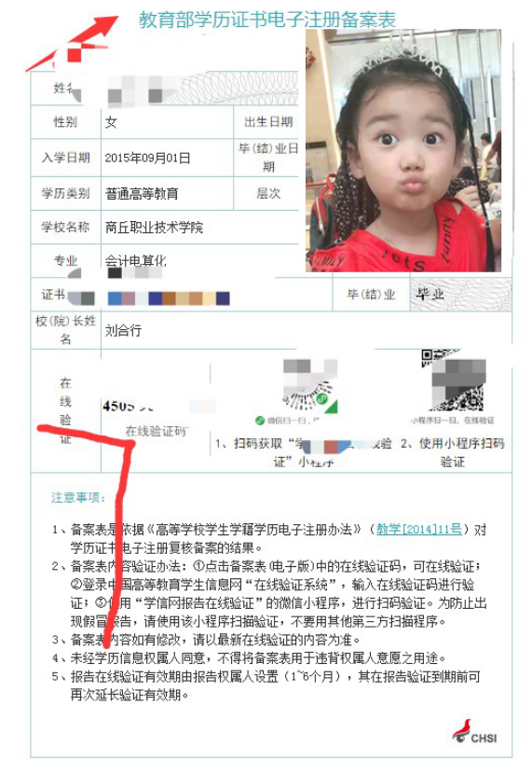Image resolution: width=532 pixels, height=774 pixels.
Task: Click the president name 刘合行
Action: pos(123,330)
